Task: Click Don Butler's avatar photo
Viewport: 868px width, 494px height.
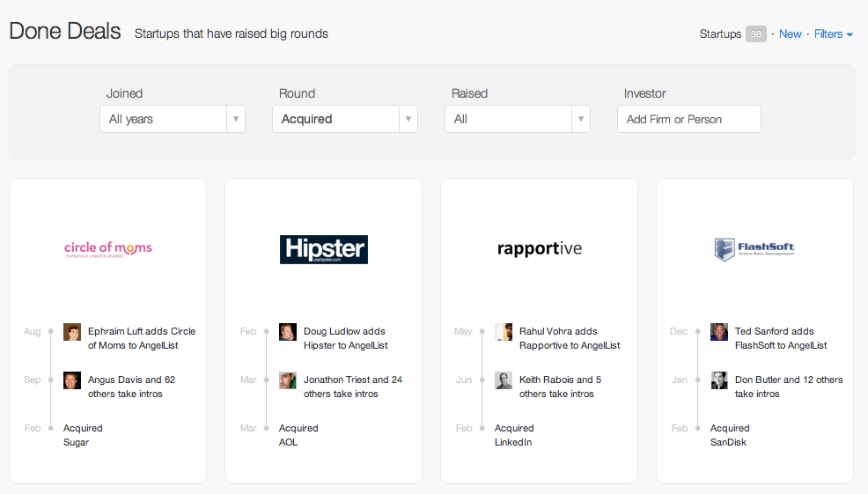Action: pyautogui.click(x=719, y=380)
